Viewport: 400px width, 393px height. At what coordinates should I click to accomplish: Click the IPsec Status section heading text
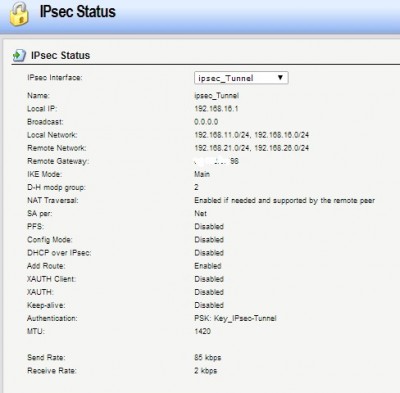[x=60, y=55]
